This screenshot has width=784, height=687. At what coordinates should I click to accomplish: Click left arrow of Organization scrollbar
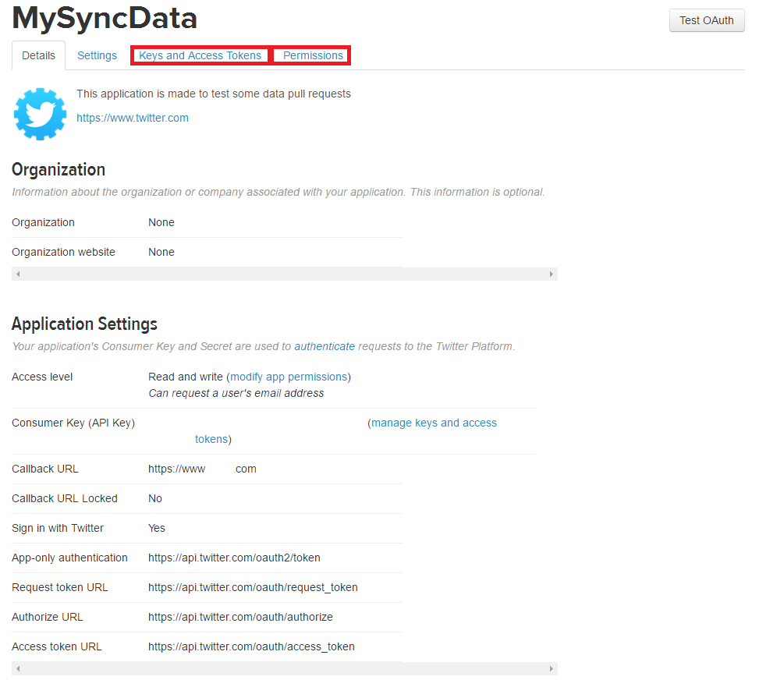coord(18,274)
